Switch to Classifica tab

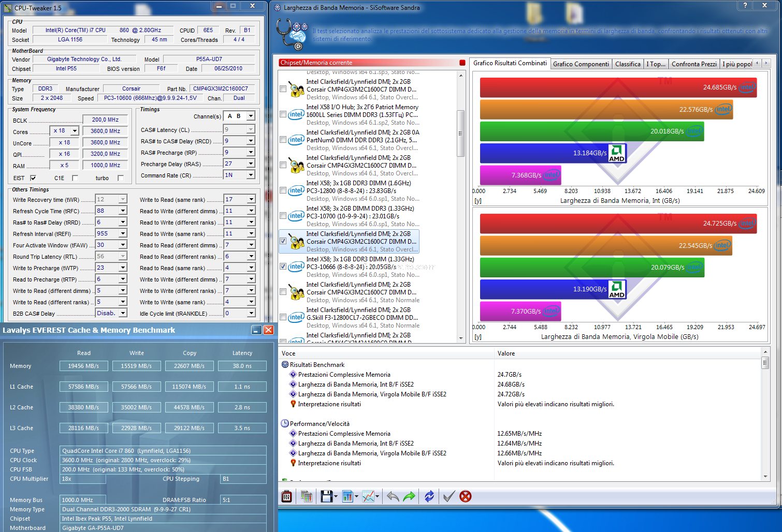point(628,64)
